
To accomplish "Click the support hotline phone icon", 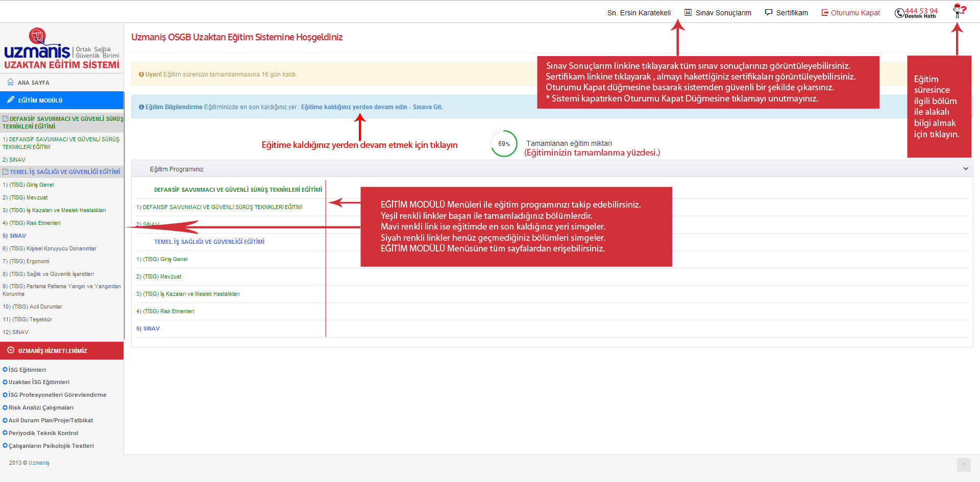I will click(899, 13).
